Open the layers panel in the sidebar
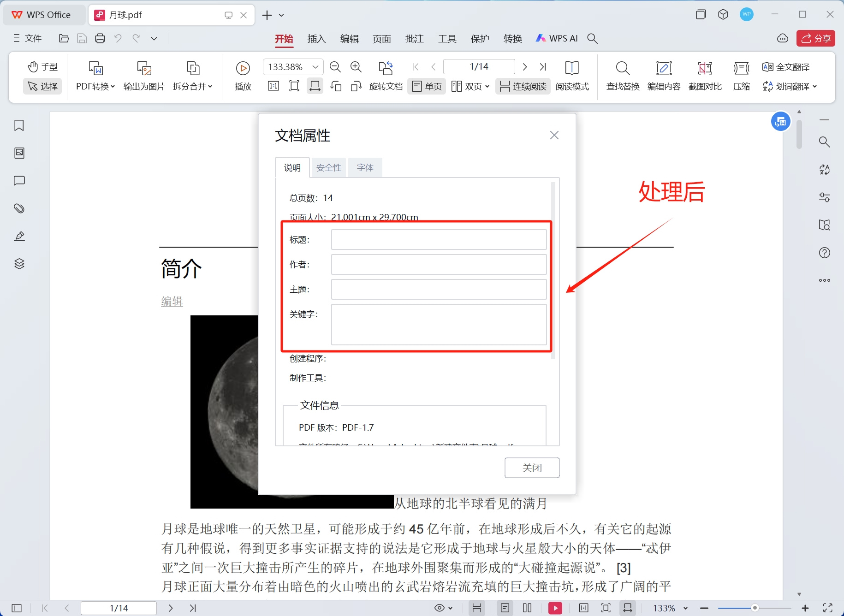Image resolution: width=844 pixels, height=616 pixels. coord(18,263)
